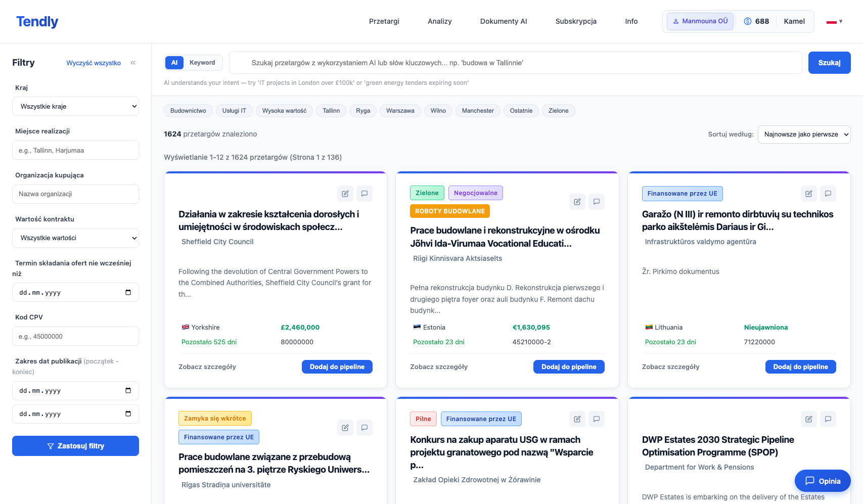Open the language flag selector
This screenshot has width=863, height=504.
click(834, 22)
